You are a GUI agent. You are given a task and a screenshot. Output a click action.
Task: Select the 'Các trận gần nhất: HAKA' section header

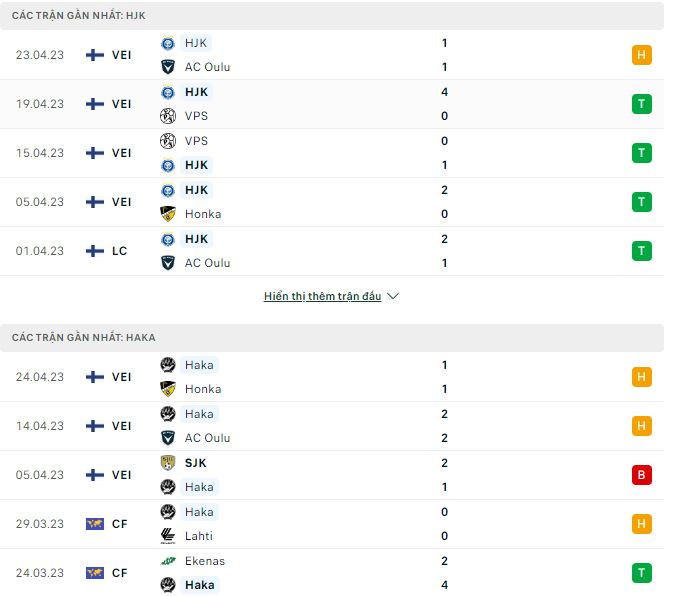84,338
